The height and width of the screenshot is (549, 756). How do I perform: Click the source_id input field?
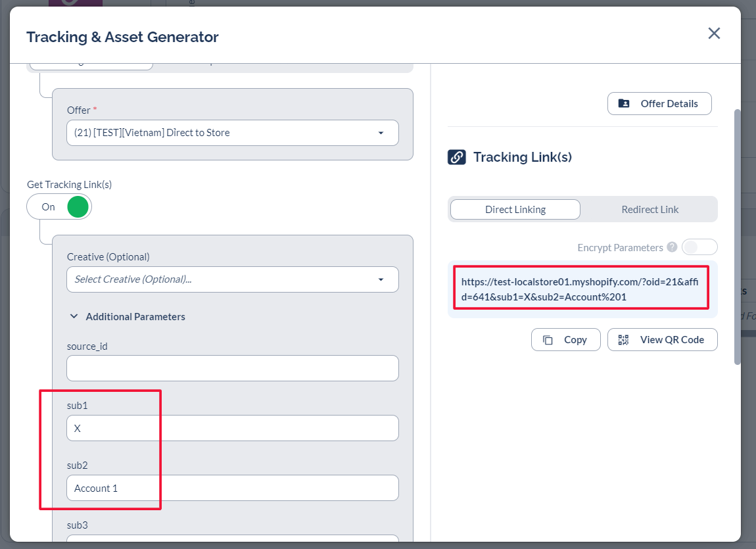232,368
